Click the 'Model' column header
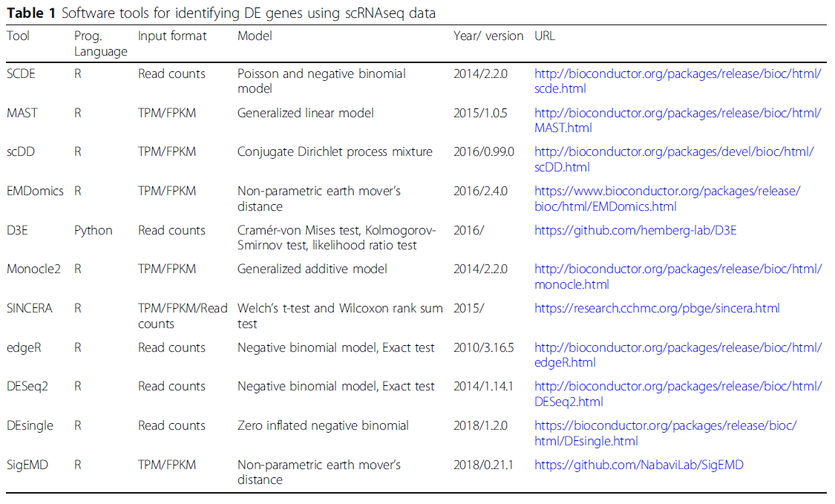This screenshot has width=835, height=504. coord(255,36)
